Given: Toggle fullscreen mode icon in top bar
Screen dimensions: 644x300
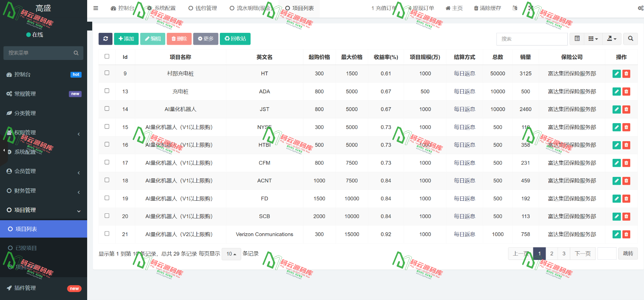Looking at the screenshot, I should pos(530,8).
